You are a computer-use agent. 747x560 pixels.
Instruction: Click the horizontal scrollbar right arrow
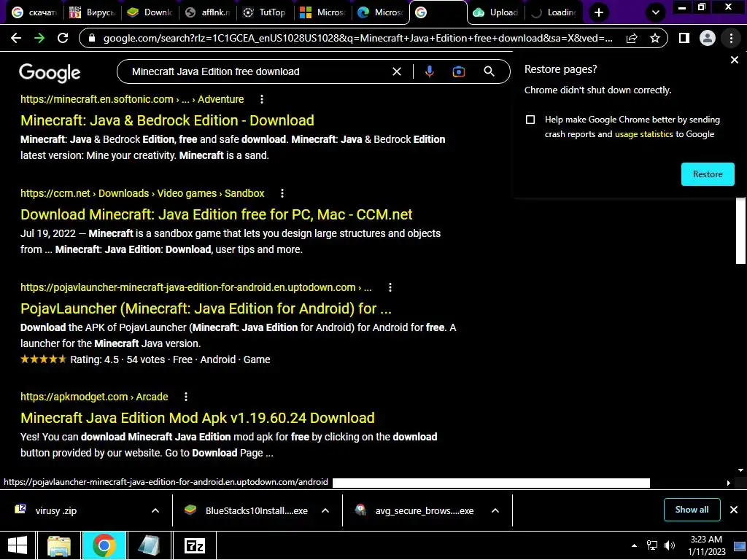pyautogui.click(x=729, y=483)
